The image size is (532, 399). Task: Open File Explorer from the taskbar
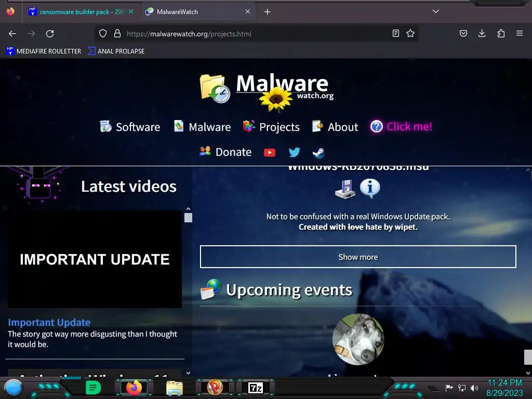(175, 388)
